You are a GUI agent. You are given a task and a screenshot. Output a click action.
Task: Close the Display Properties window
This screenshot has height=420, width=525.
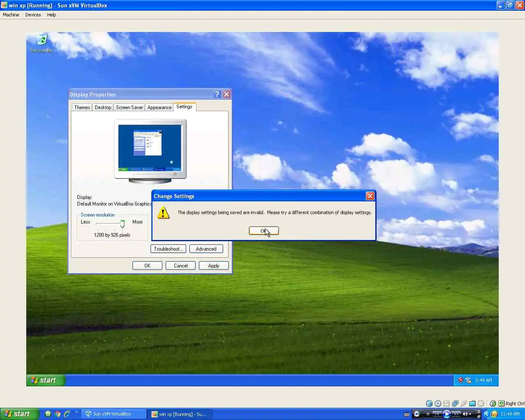pos(226,94)
